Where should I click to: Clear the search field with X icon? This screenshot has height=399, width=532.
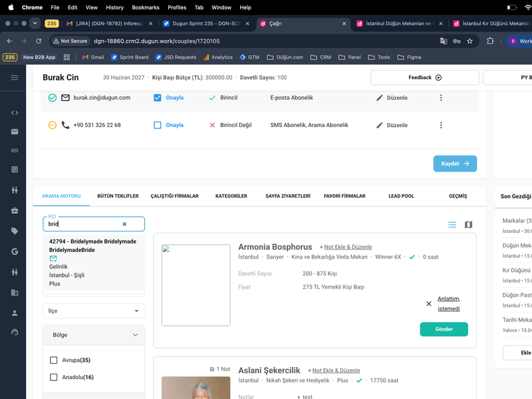tap(124, 224)
